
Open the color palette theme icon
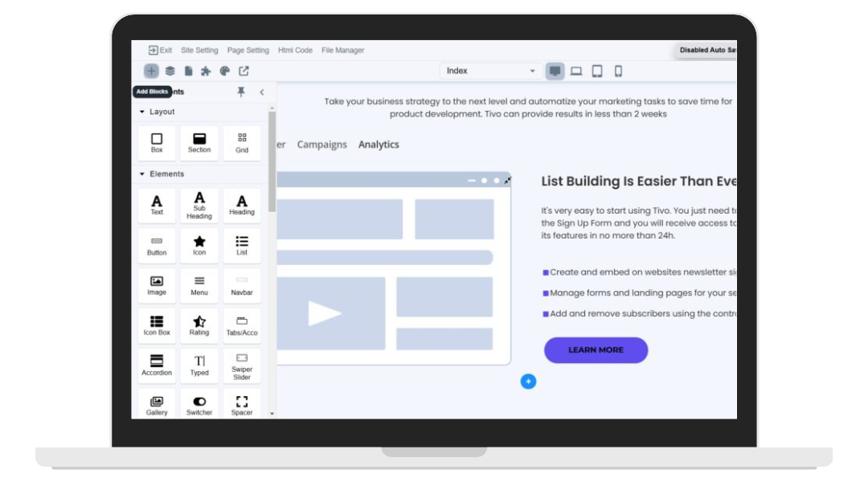tap(225, 71)
